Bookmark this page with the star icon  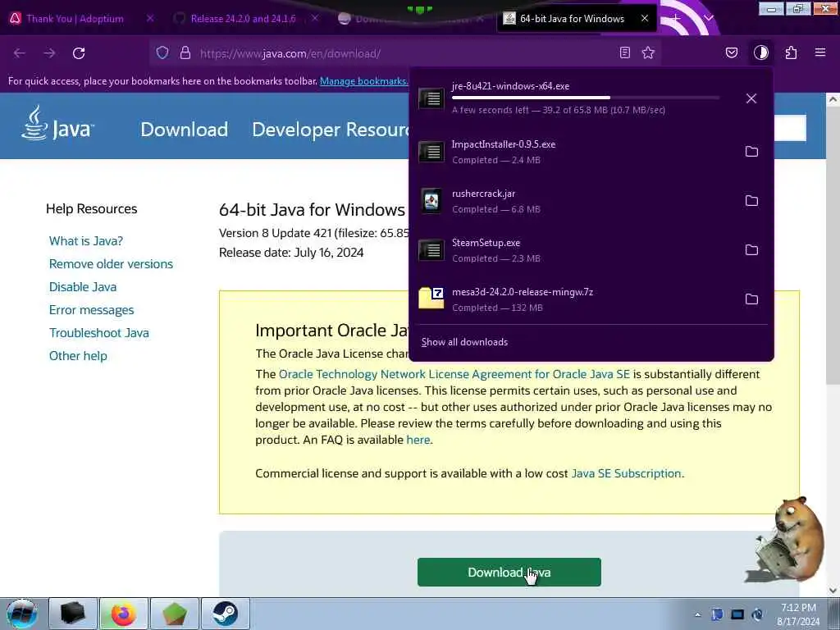tap(648, 52)
